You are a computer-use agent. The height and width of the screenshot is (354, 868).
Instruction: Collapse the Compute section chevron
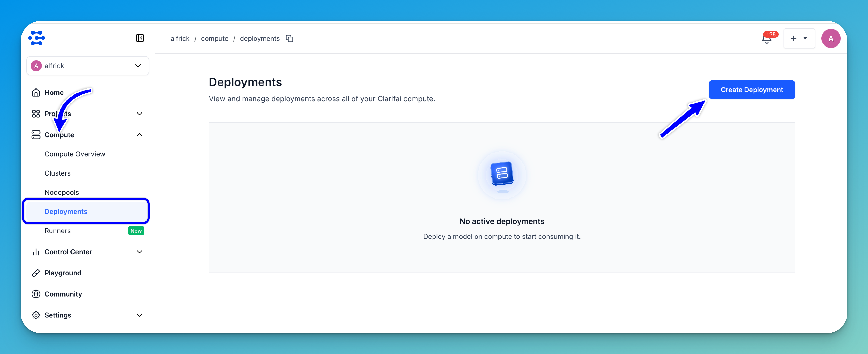139,135
